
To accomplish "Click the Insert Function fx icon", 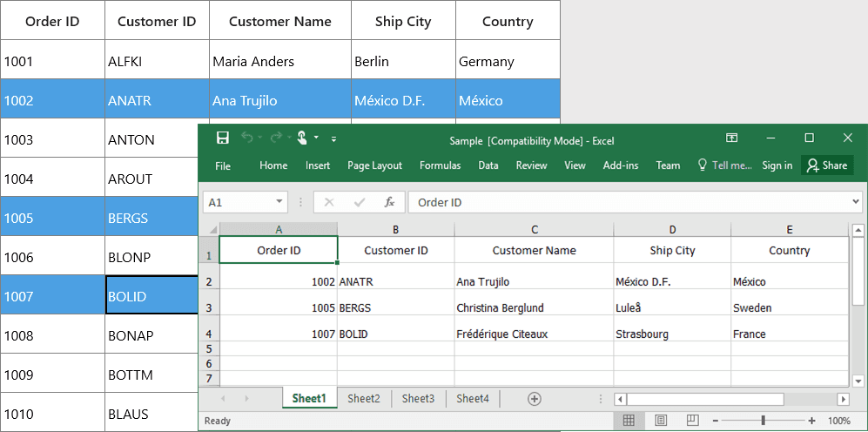I will [x=390, y=202].
